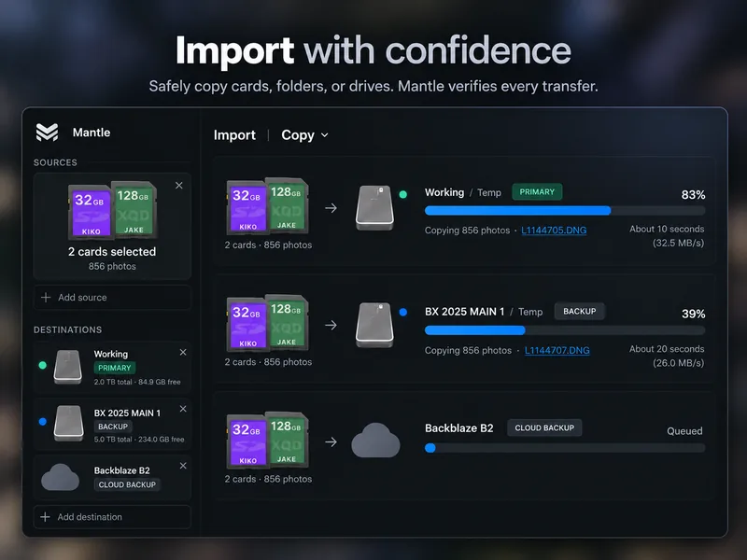Click the Queued status label
This screenshot has width=747, height=560.
(x=684, y=431)
